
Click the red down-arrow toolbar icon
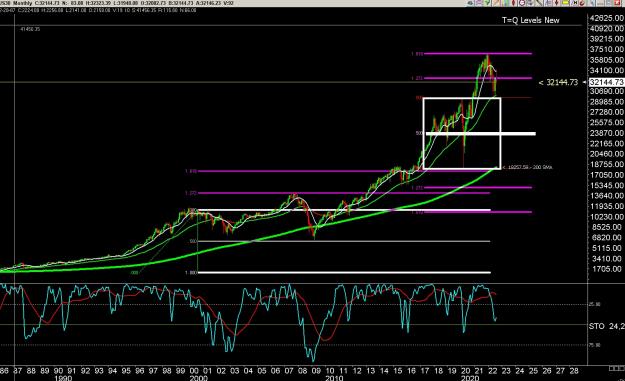tap(556, 3)
